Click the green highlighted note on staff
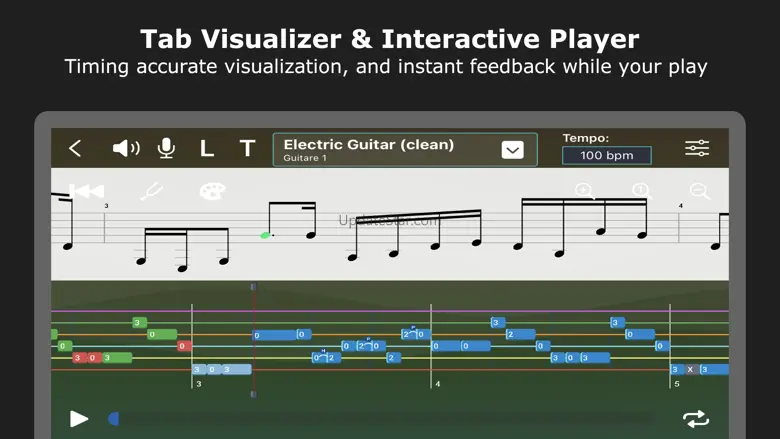Screen dimensions: 780x439 [x=265, y=236]
